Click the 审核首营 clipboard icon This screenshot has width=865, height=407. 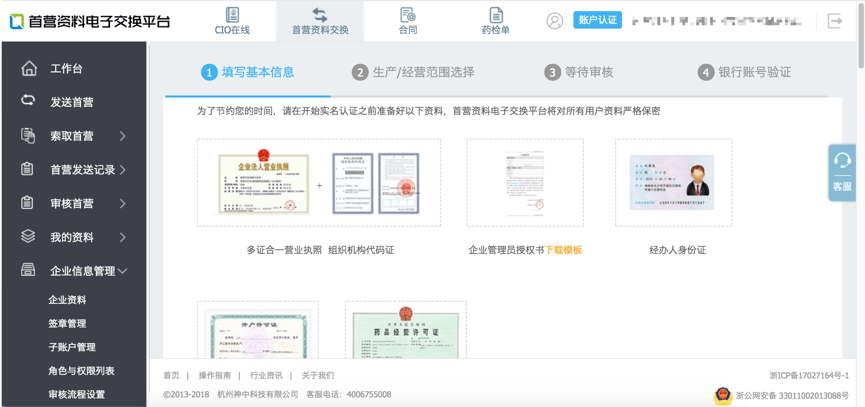pos(28,203)
